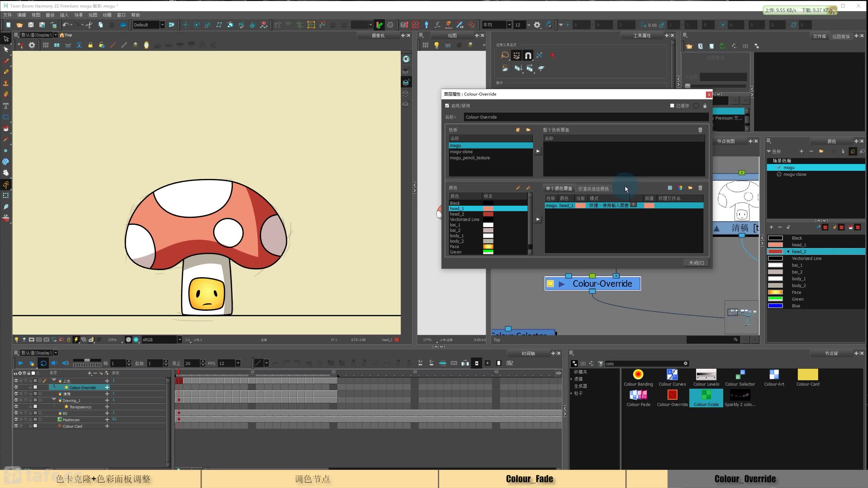868x488 pixels.
Task: Switch to the 仅渲染选定颜色 tab
Action: pyautogui.click(x=593, y=188)
